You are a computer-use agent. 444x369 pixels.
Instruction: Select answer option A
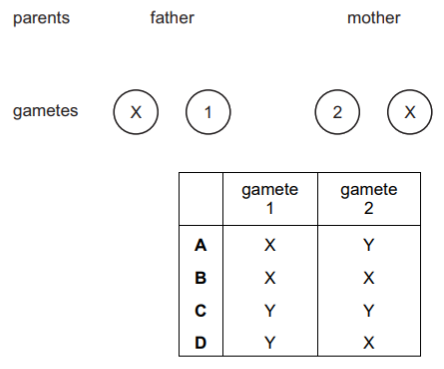point(201,245)
